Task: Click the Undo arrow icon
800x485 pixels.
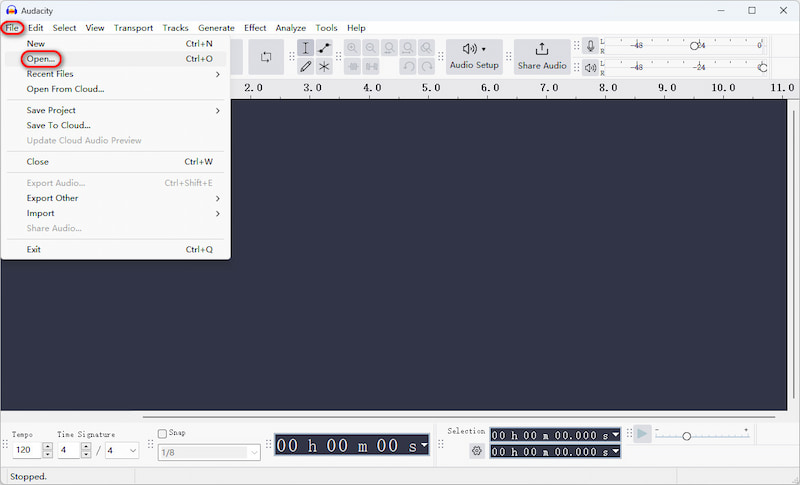Action: click(x=408, y=66)
